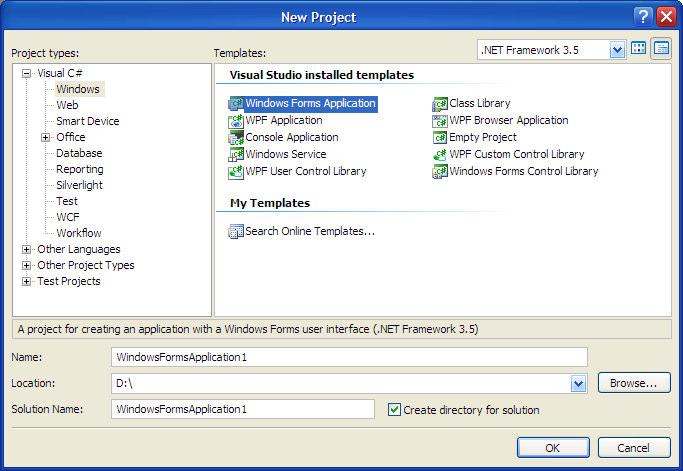The height and width of the screenshot is (471, 683).
Task: Select the Visual C# root label
Action: click(60, 73)
